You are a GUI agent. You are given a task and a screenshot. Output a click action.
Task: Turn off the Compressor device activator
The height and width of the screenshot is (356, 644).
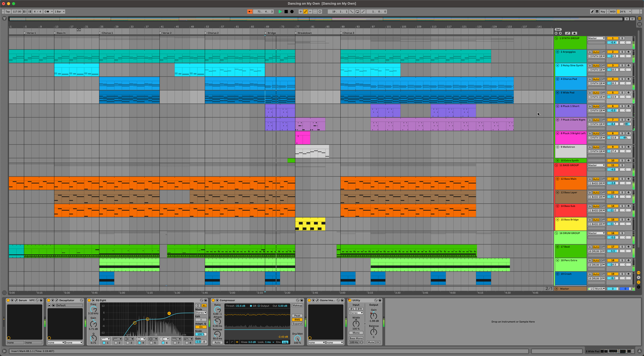(213, 300)
